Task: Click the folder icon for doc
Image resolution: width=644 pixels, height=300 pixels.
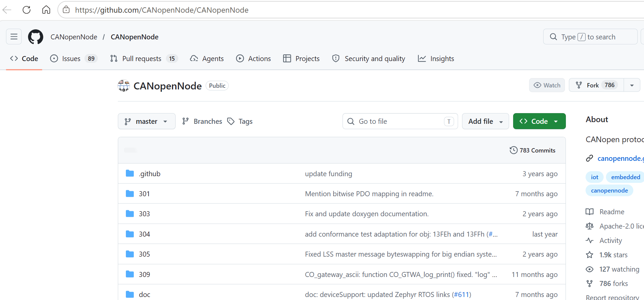Action: [130, 294]
